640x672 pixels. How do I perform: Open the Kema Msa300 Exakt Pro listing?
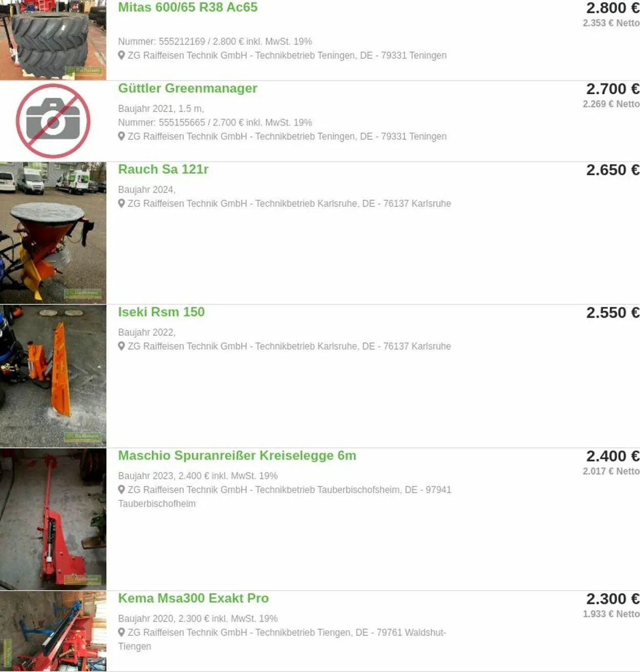click(194, 598)
